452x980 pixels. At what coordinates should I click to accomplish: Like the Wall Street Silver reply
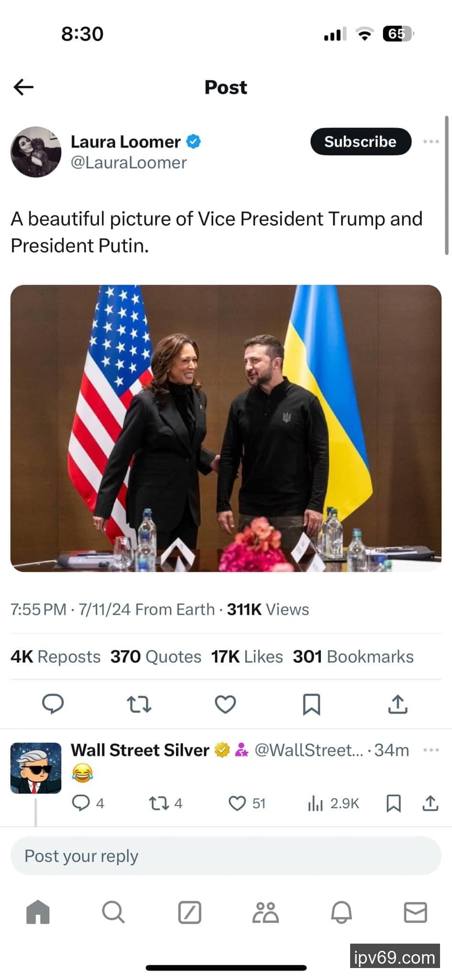point(237,803)
